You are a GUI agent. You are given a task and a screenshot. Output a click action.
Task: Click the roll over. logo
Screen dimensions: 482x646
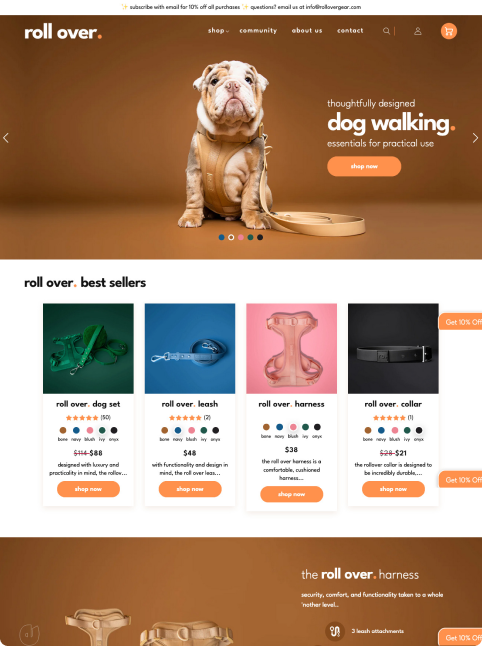click(63, 32)
